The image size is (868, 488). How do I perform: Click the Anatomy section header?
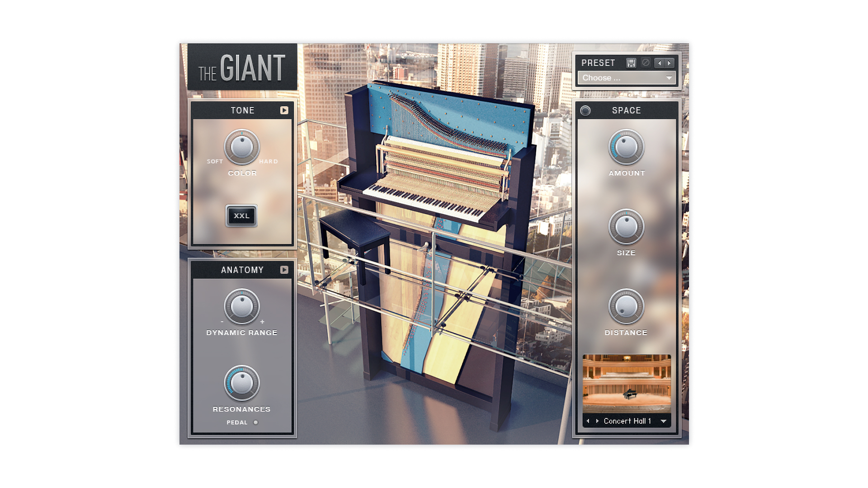point(242,270)
